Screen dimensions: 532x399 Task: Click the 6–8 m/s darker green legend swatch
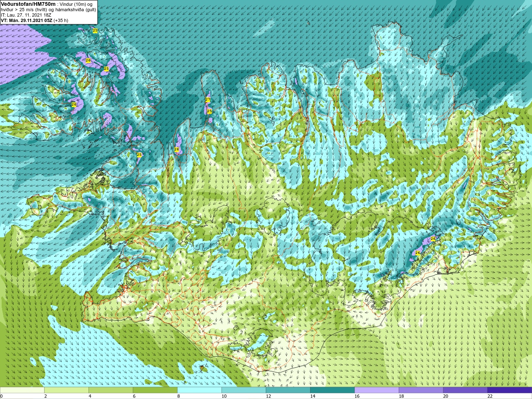tap(155, 390)
